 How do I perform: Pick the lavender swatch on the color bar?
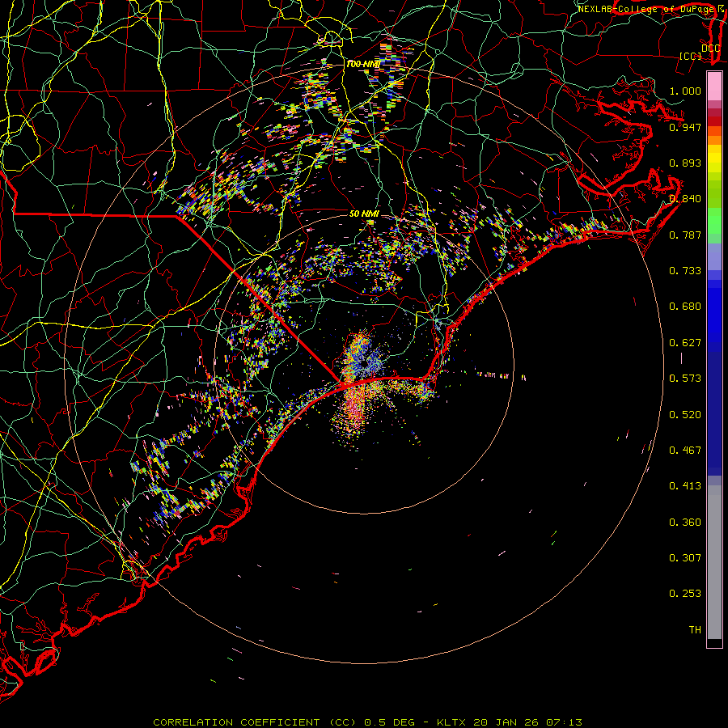pyautogui.click(x=714, y=256)
